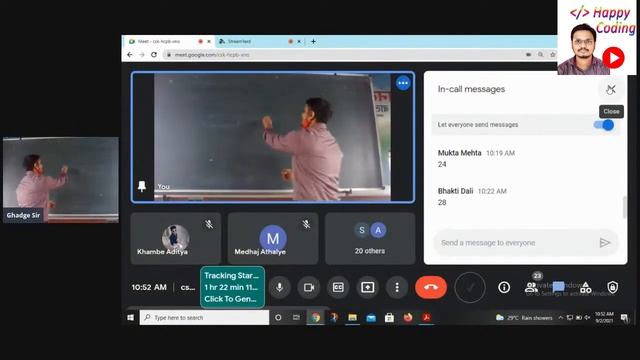The width and height of the screenshot is (640, 360).
Task: Show hidden system tray icons
Action: (561, 318)
